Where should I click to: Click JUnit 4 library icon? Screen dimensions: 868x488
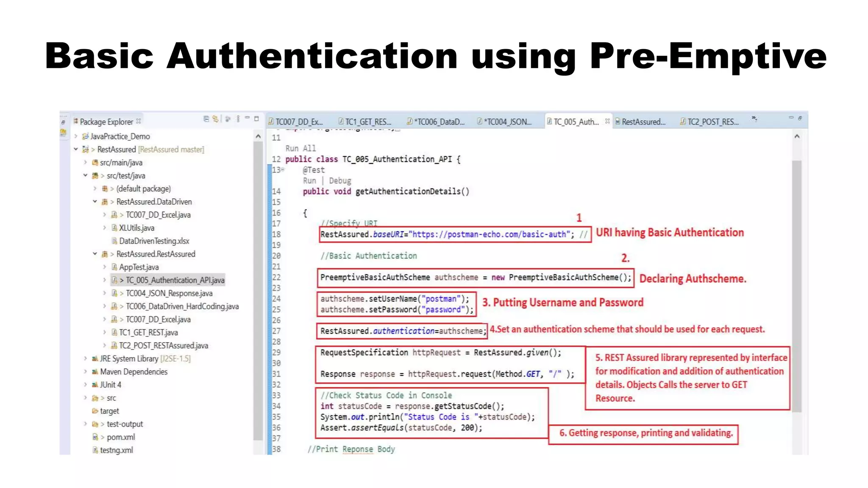(95, 385)
